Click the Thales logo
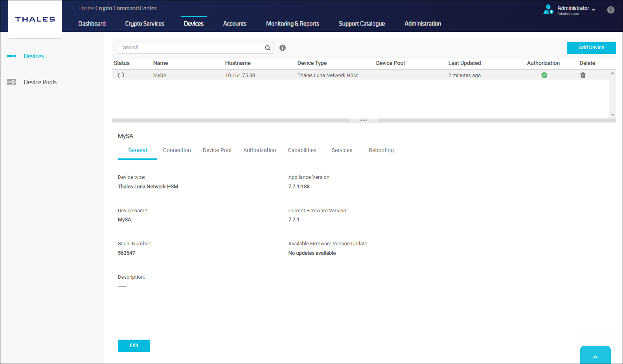Image resolution: width=623 pixels, height=364 pixels. coord(35,19)
